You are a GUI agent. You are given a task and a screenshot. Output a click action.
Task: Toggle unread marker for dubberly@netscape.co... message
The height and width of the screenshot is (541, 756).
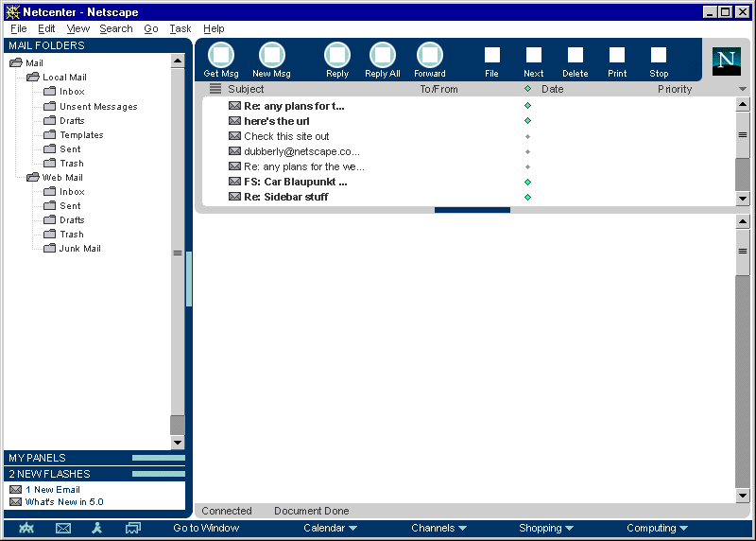[x=527, y=151]
